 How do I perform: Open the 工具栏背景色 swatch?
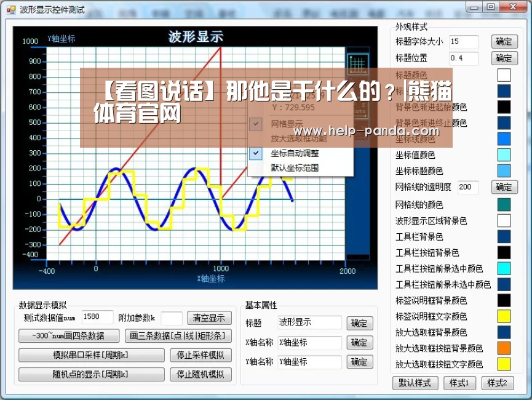coord(504,237)
